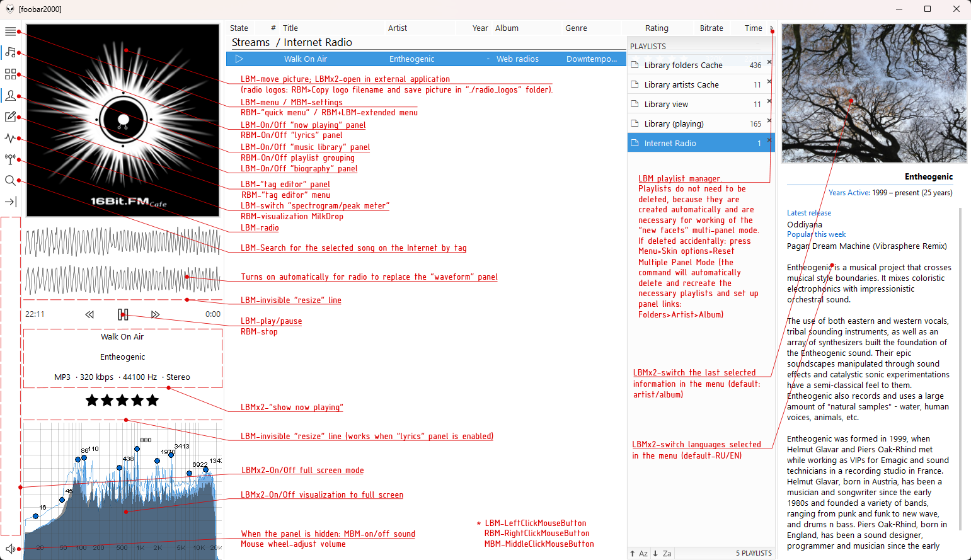Image resolution: width=971 pixels, height=560 pixels.
Task: Collapse the Streams / Internet Radio group header
Action: [292, 42]
